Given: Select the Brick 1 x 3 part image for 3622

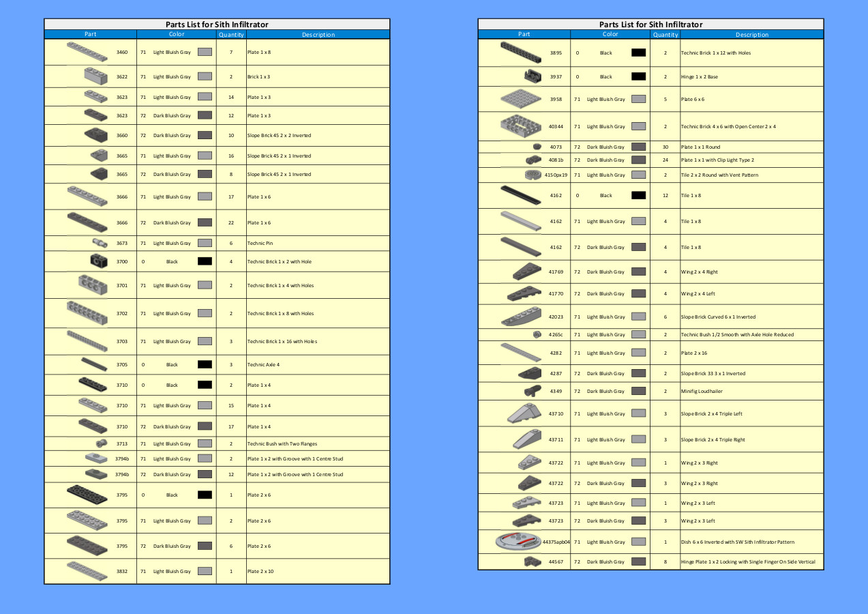Looking at the screenshot, I should 95,76.
